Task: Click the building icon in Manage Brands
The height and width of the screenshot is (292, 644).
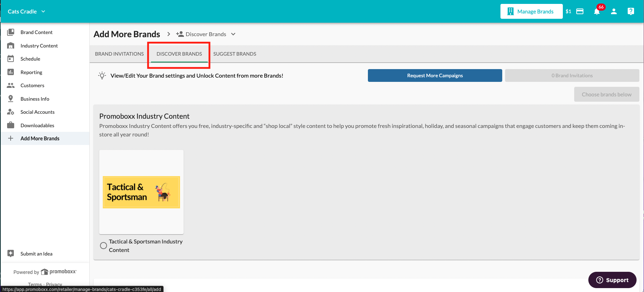Action: [510, 11]
